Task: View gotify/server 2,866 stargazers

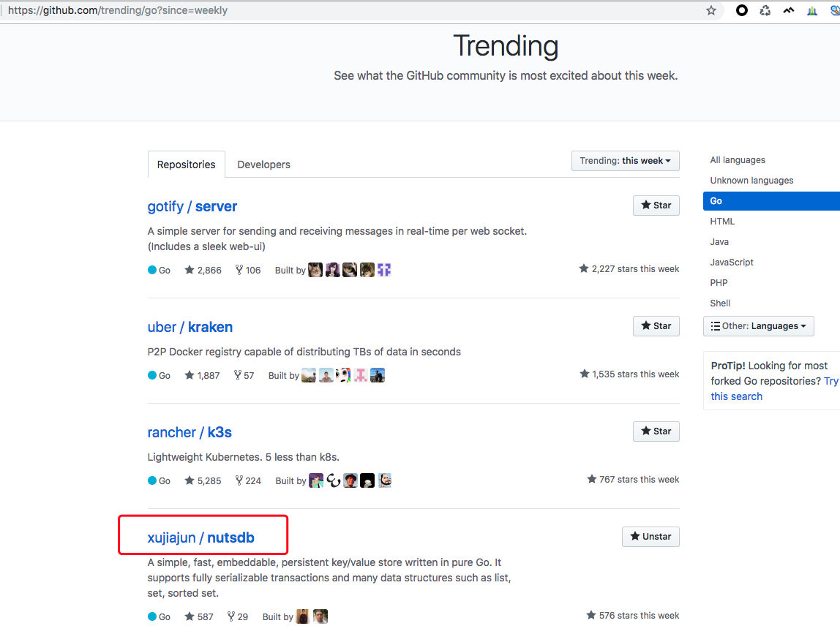Action: [203, 270]
